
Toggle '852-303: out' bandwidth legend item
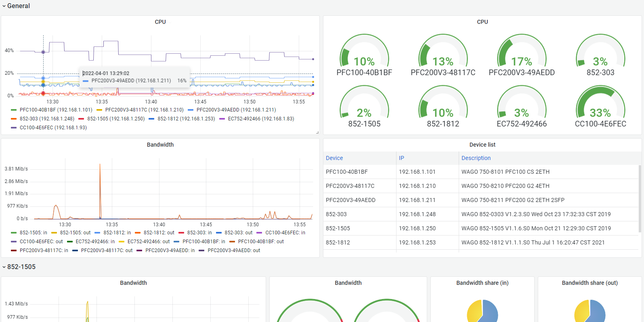234,233
